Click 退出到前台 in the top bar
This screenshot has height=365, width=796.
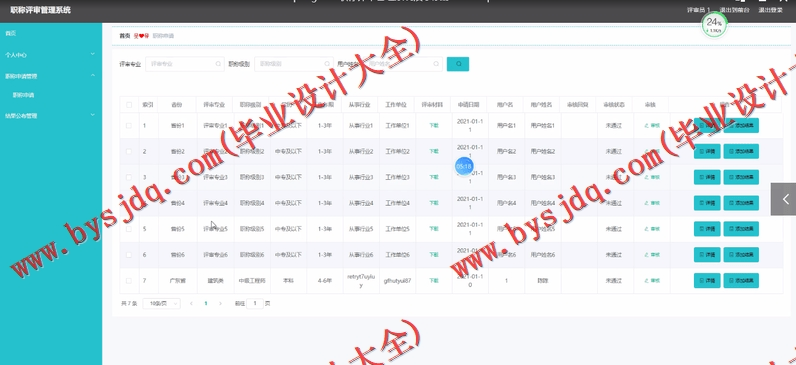pos(734,10)
